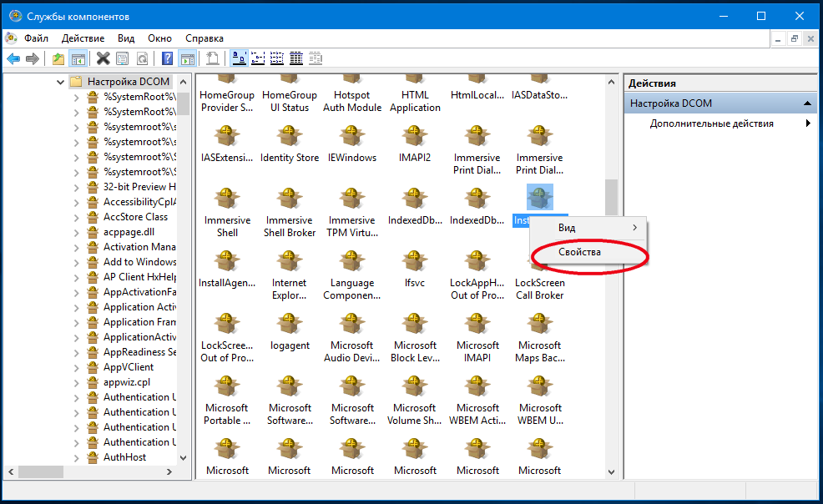Expand the AccStore Class tree node

pyautogui.click(x=77, y=217)
